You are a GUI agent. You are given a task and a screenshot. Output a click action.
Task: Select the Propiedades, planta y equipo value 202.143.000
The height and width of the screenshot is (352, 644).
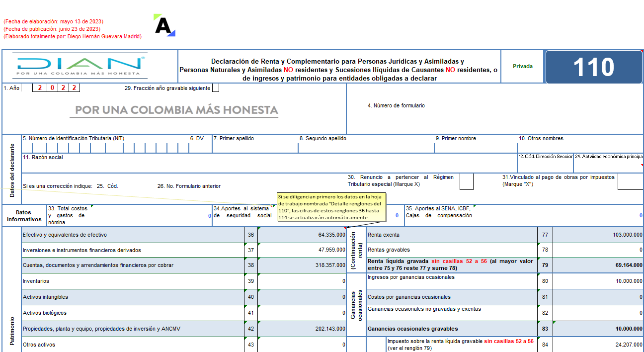point(302,329)
